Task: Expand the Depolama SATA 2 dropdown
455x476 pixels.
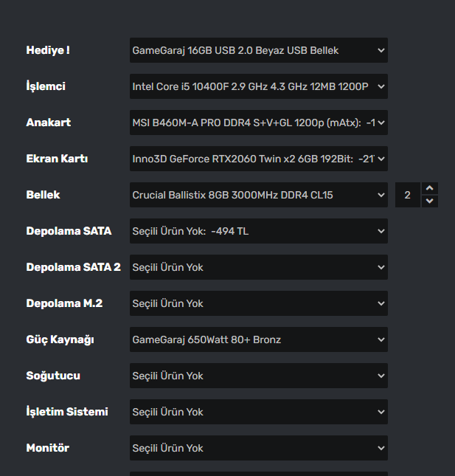Action: coord(258,267)
